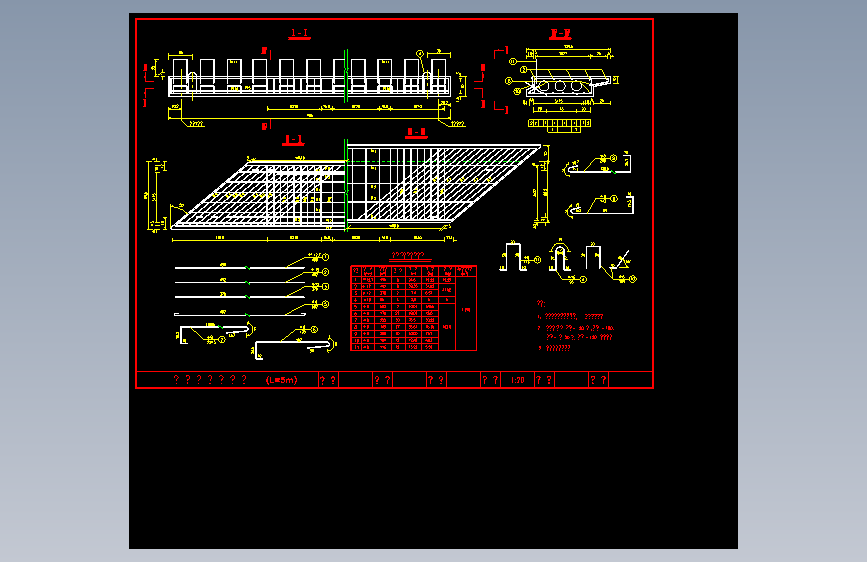Click the skewed slab reinforcement plan view
The image size is (867, 562).
coord(355,187)
